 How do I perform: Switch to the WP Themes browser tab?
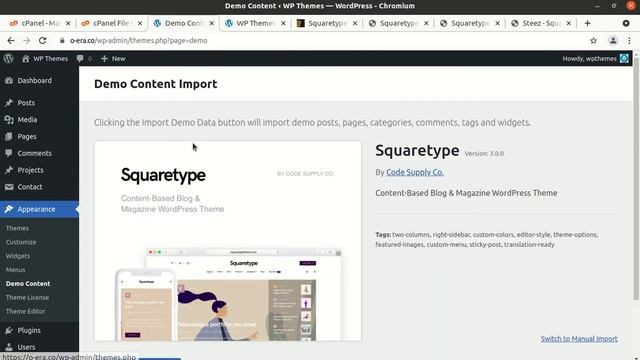point(255,23)
